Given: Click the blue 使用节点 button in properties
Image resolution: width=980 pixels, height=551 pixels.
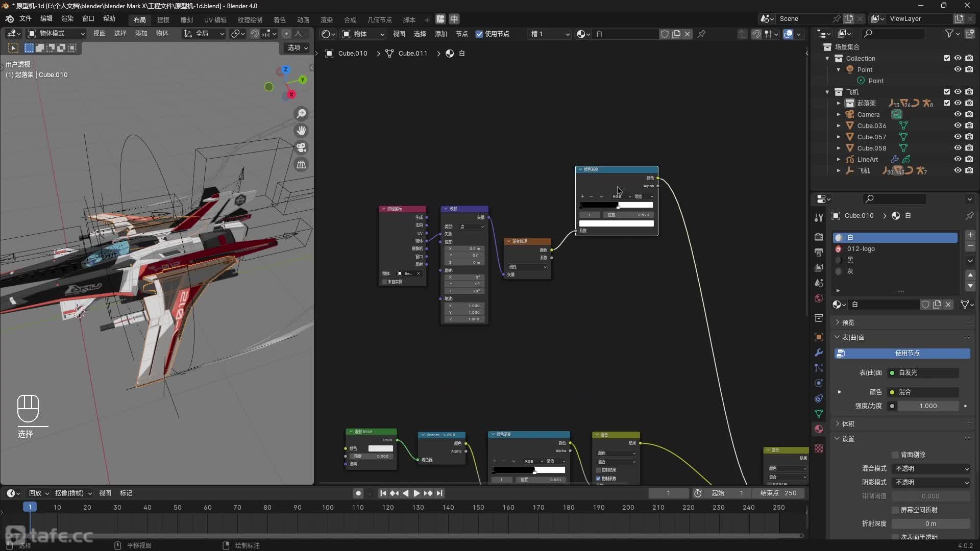Looking at the screenshot, I should click(x=902, y=353).
